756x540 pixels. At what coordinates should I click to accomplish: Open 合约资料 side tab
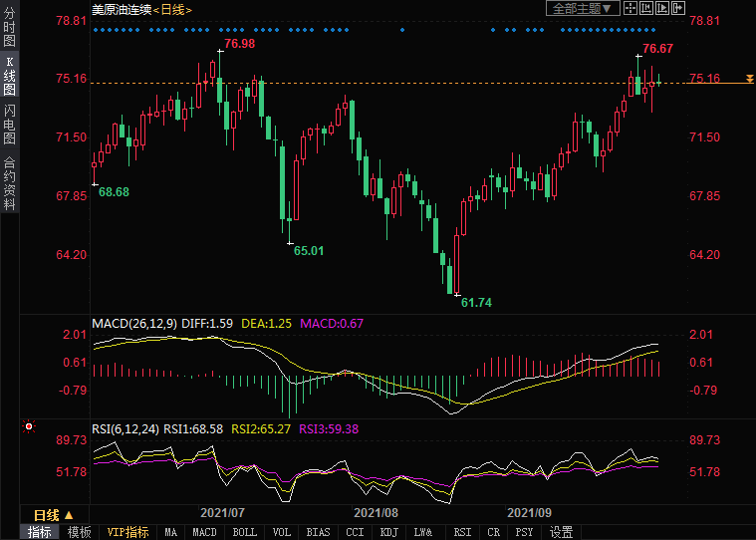coord(9,182)
